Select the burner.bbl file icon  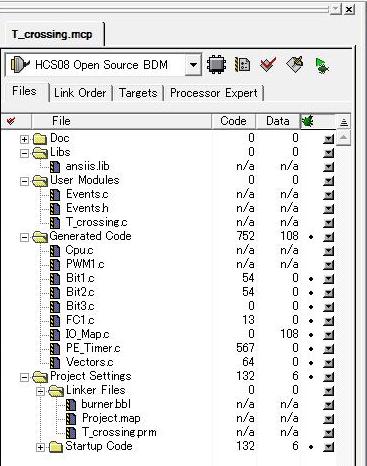(71, 405)
